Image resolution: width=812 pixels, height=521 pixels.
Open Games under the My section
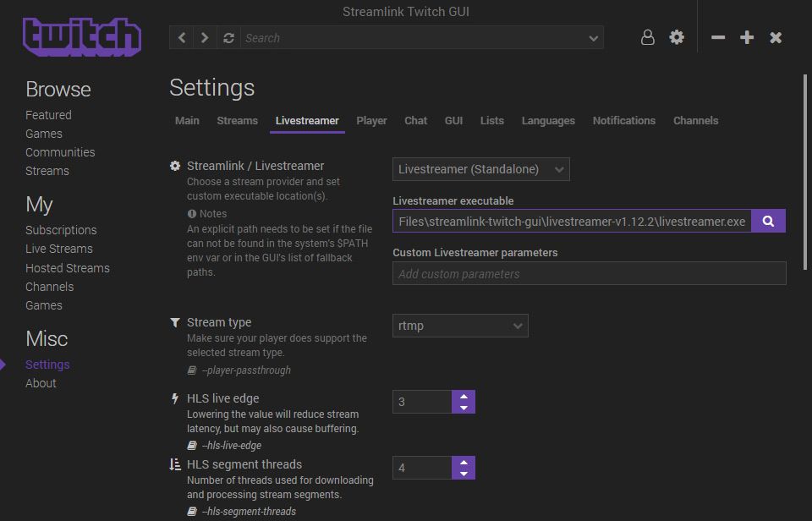pyautogui.click(x=44, y=305)
